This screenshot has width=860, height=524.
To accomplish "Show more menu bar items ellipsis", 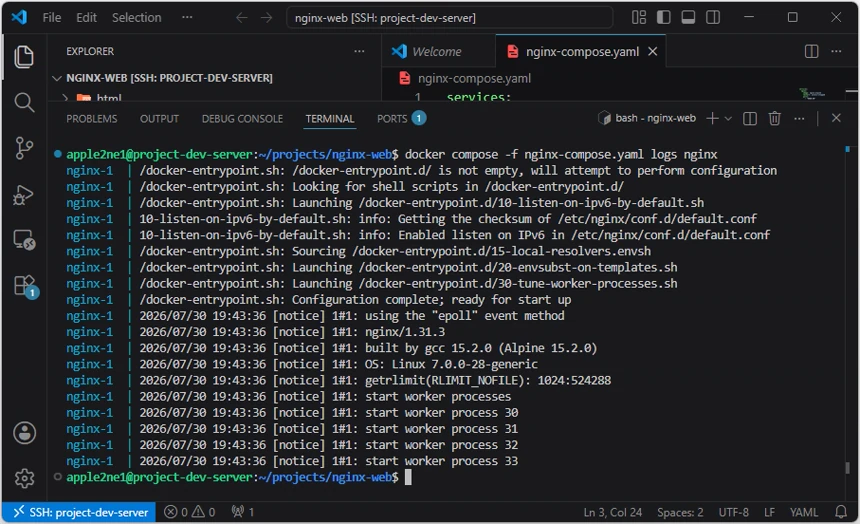I will click(x=187, y=18).
